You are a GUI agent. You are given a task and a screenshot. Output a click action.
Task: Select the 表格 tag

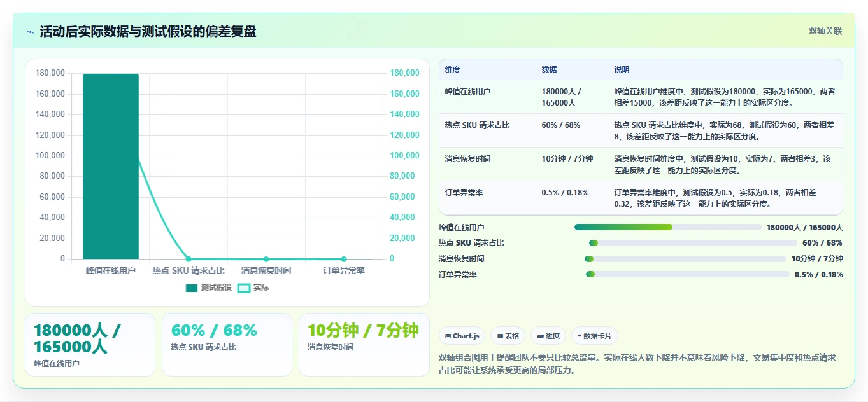pyautogui.click(x=508, y=336)
